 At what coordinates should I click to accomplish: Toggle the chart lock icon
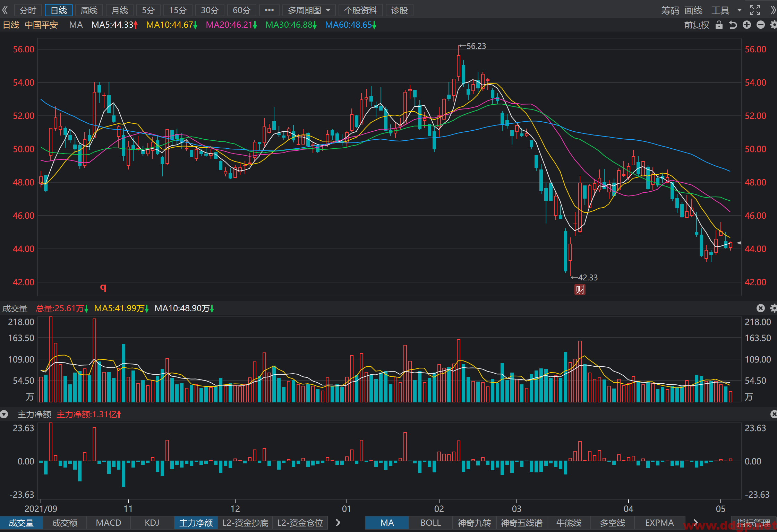(719, 25)
